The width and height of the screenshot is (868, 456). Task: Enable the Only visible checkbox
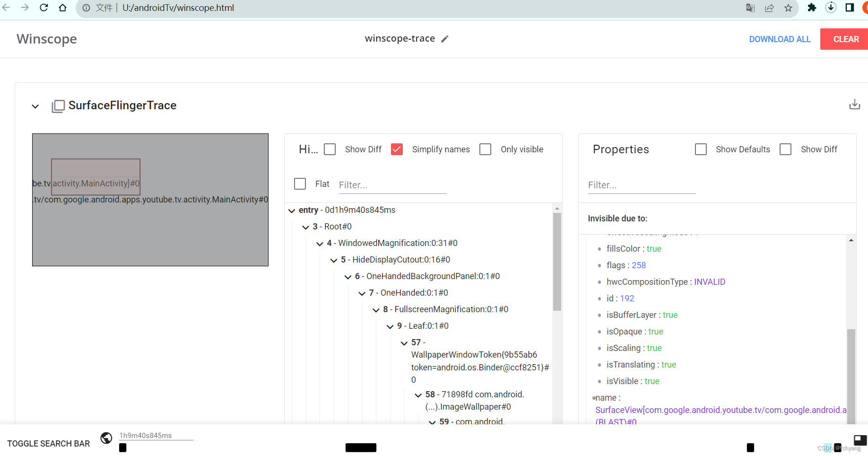(x=485, y=149)
